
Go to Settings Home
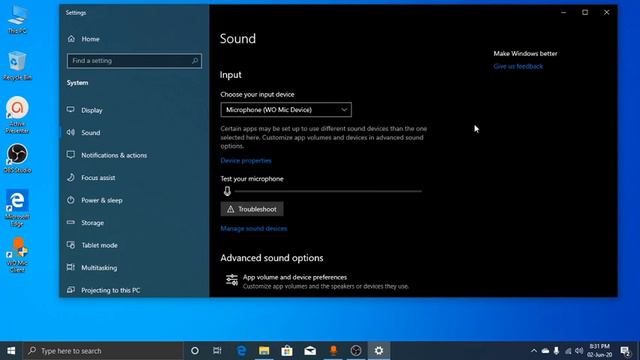click(x=84, y=39)
